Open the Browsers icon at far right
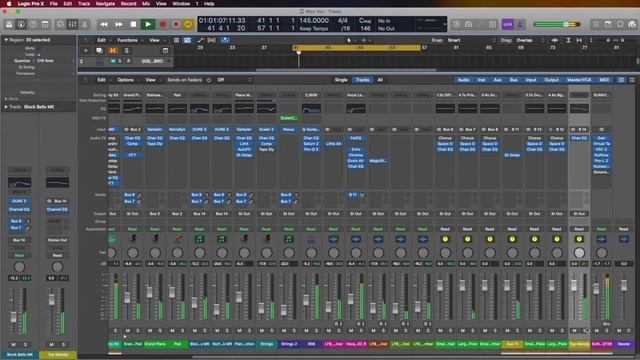The image size is (640, 360). (x=632, y=24)
